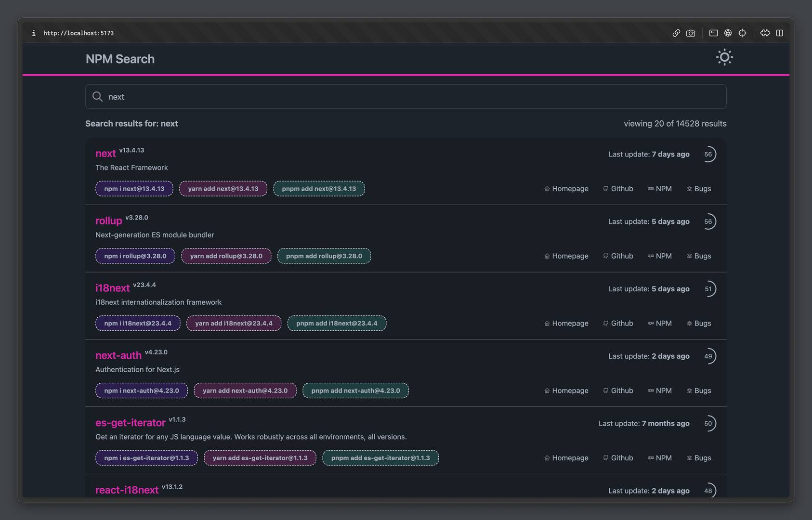Copy 'yarn add i18next@23.4.4' command

[234, 323]
